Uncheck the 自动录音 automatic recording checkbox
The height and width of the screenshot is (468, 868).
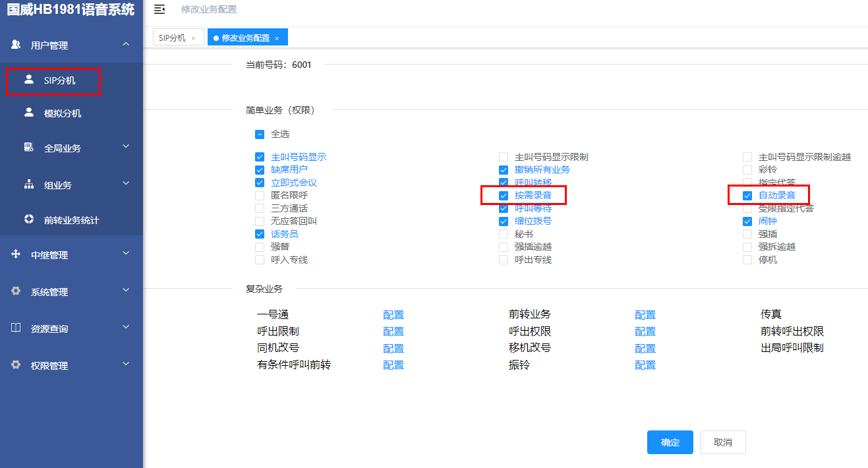point(747,195)
